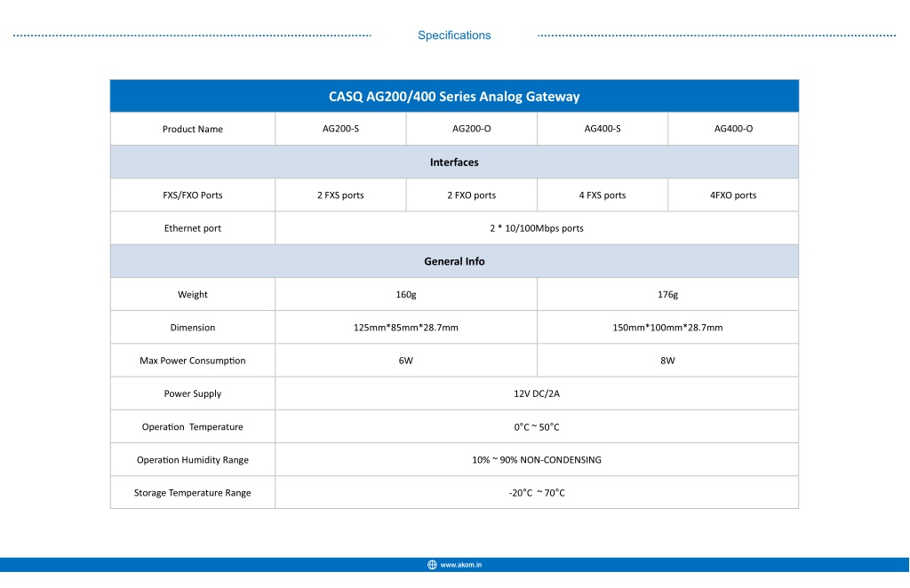Select the Specifications heading
Viewport: 910px width, 588px height.
(x=454, y=36)
